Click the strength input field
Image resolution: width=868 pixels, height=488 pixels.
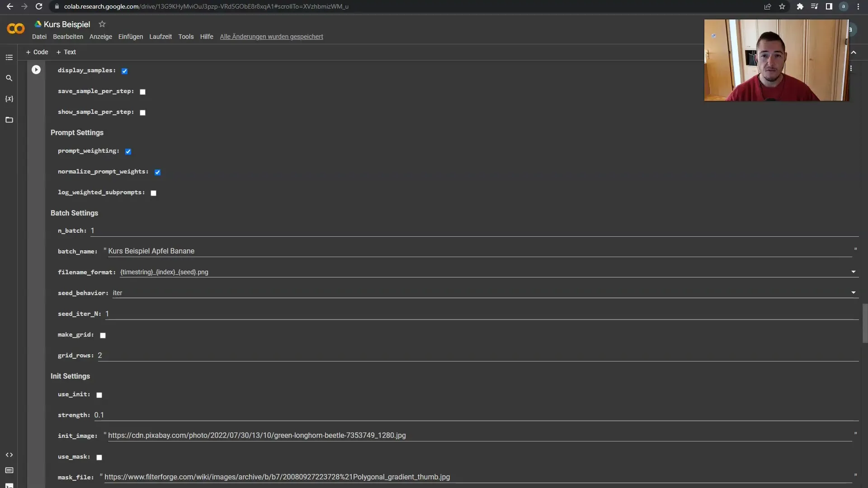(x=476, y=415)
